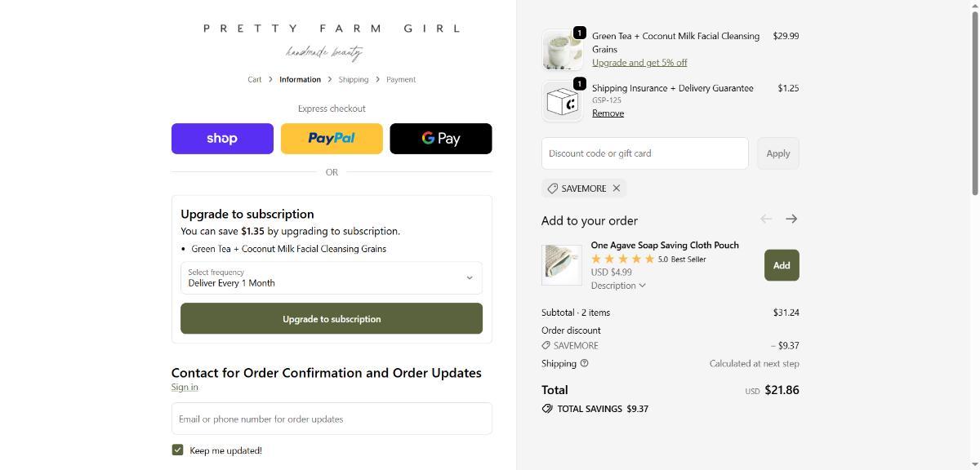980x470 pixels.
Task: Remove the SAVEMORE discount code tag
Action: point(617,188)
